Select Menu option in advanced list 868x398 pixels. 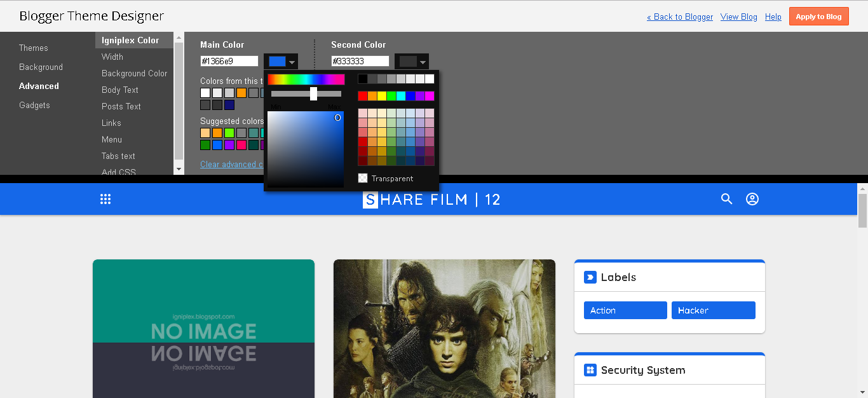tap(112, 139)
